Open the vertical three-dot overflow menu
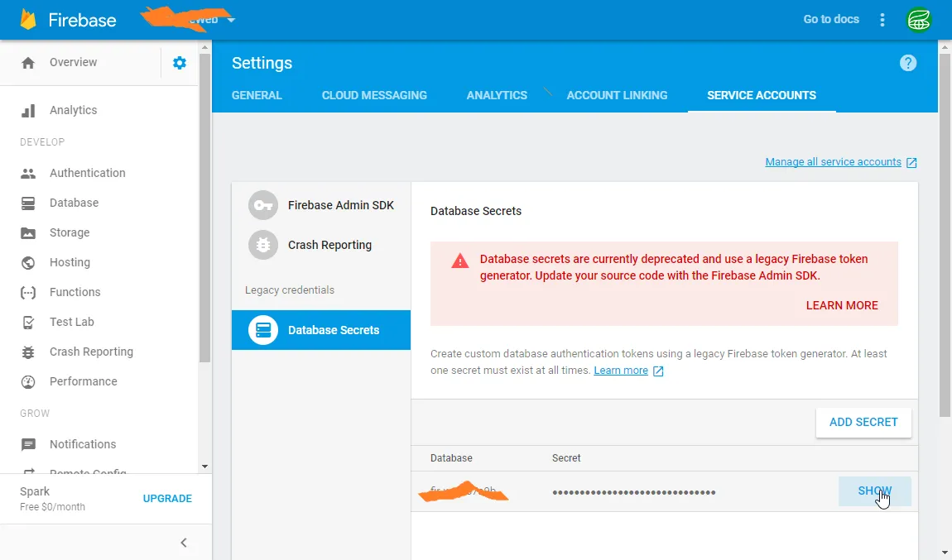 (x=882, y=19)
